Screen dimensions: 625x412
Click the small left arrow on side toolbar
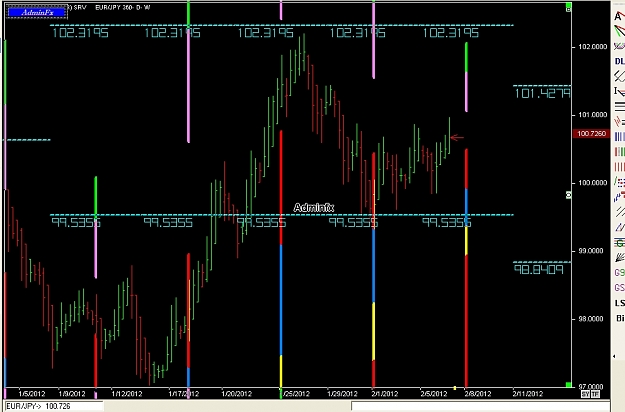click(x=614, y=357)
